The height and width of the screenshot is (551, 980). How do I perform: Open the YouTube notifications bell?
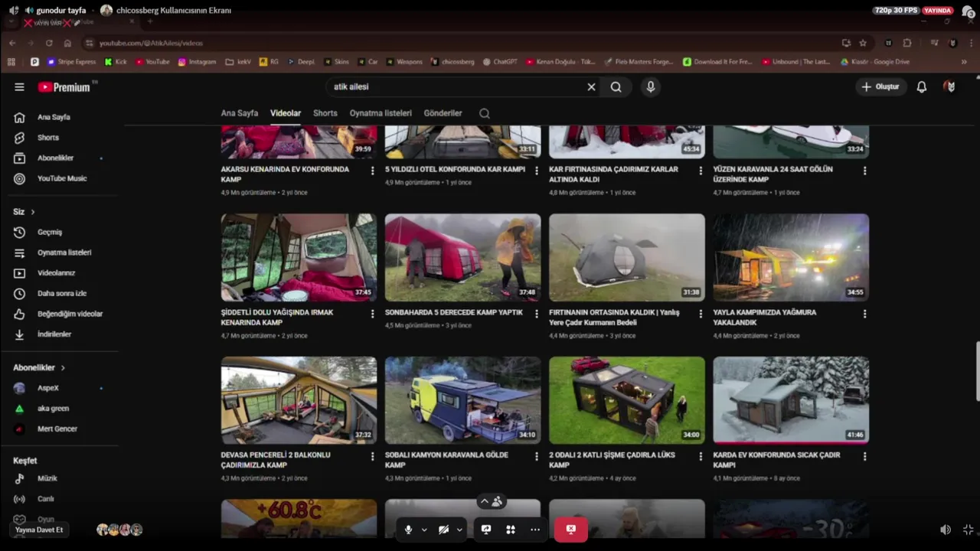pos(922,87)
